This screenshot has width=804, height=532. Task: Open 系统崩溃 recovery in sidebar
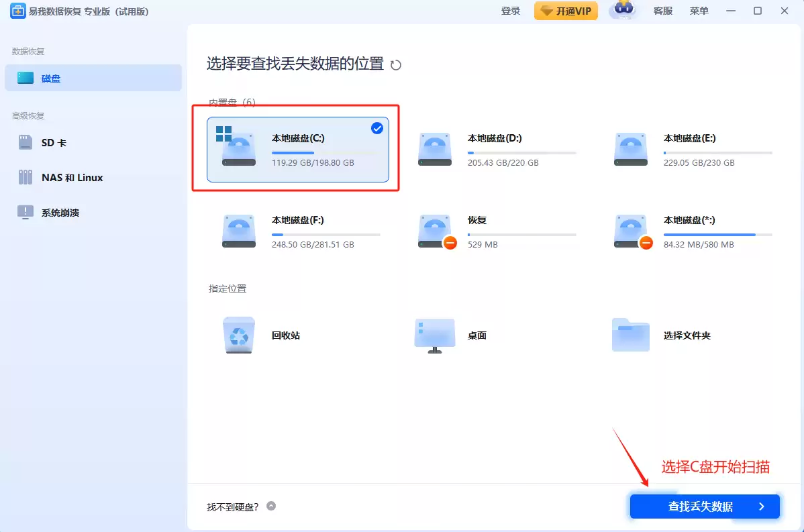pyautogui.click(x=60, y=213)
